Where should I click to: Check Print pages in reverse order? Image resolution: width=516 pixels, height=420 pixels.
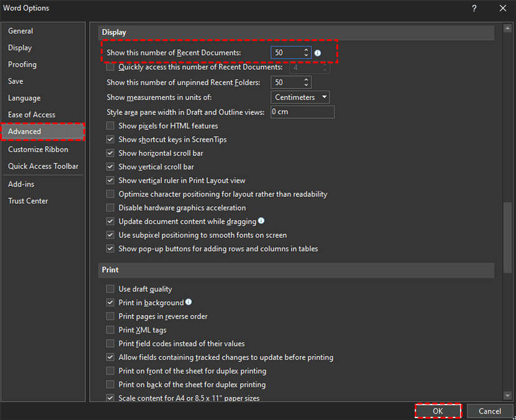pos(110,316)
